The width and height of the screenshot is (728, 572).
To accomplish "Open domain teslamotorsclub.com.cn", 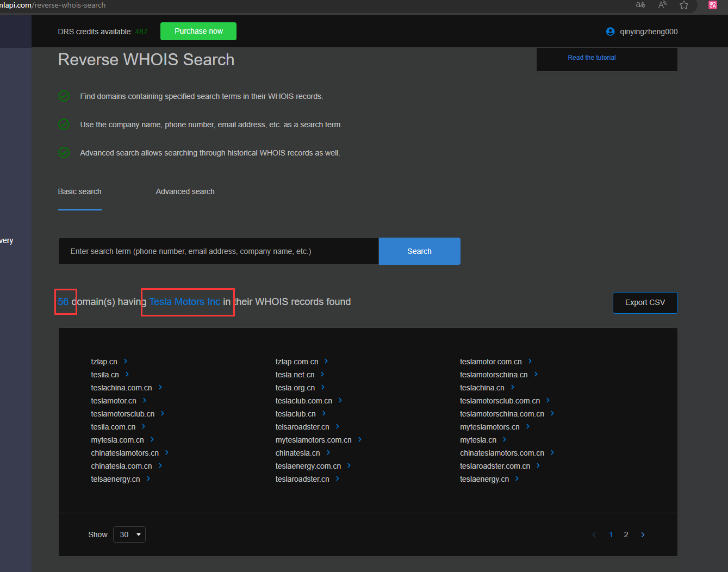I will pos(500,401).
